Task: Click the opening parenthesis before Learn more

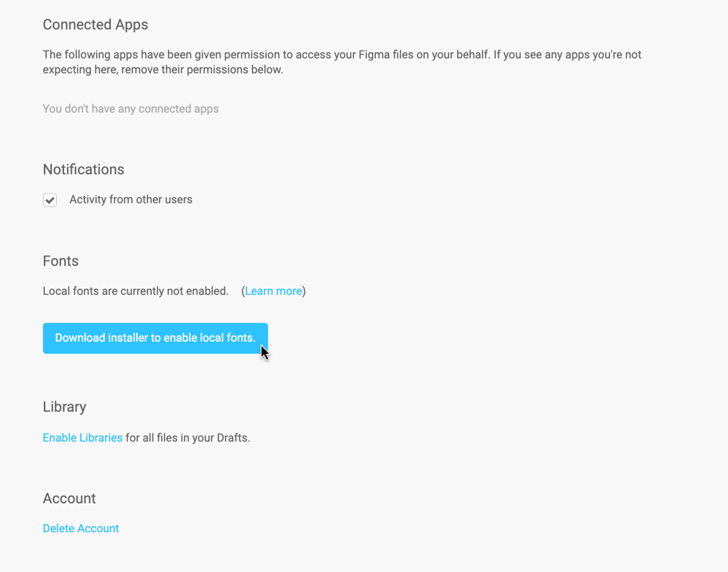Action: pyautogui.click(x=243, y=291)
